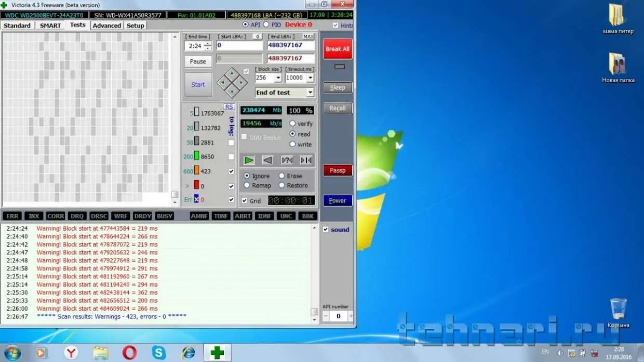Toggle the Grid checkbox

[x=245, y=201]
